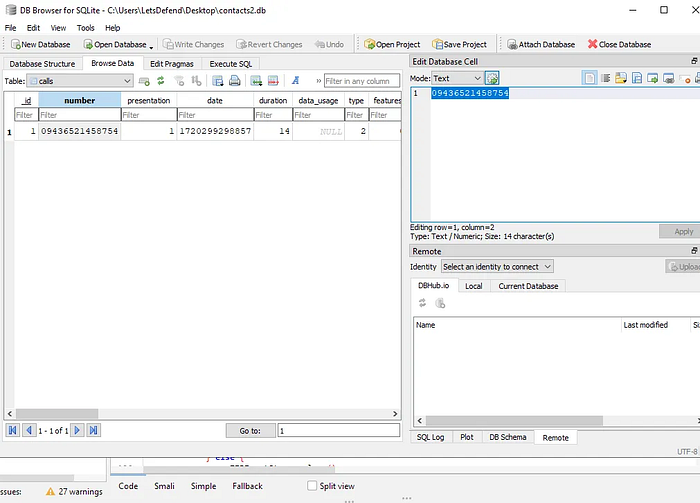The height and width of the screenshot is (503, 700).
Task: Click the blue italic A display format icon
Action: [295, 80]
